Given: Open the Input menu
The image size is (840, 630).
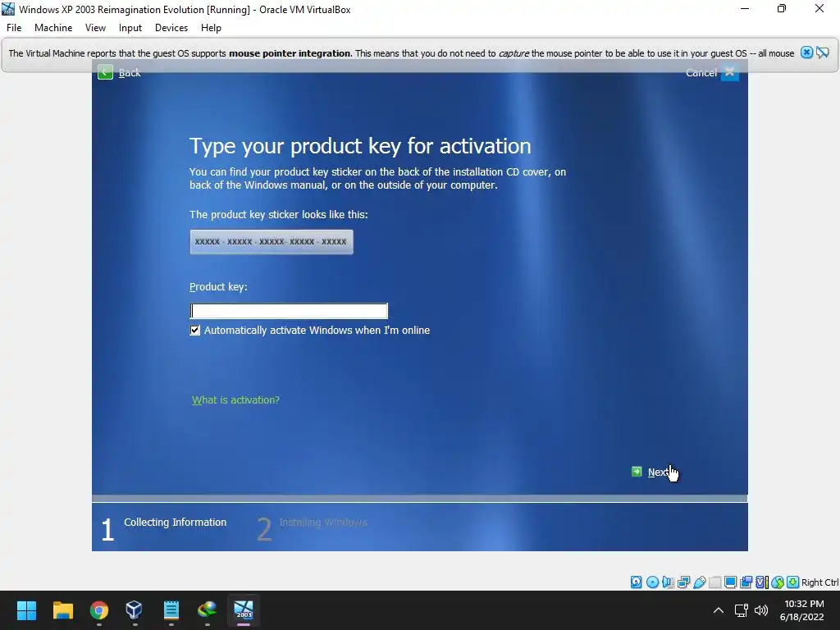Looking at the screenshot, I should point(130,28).
